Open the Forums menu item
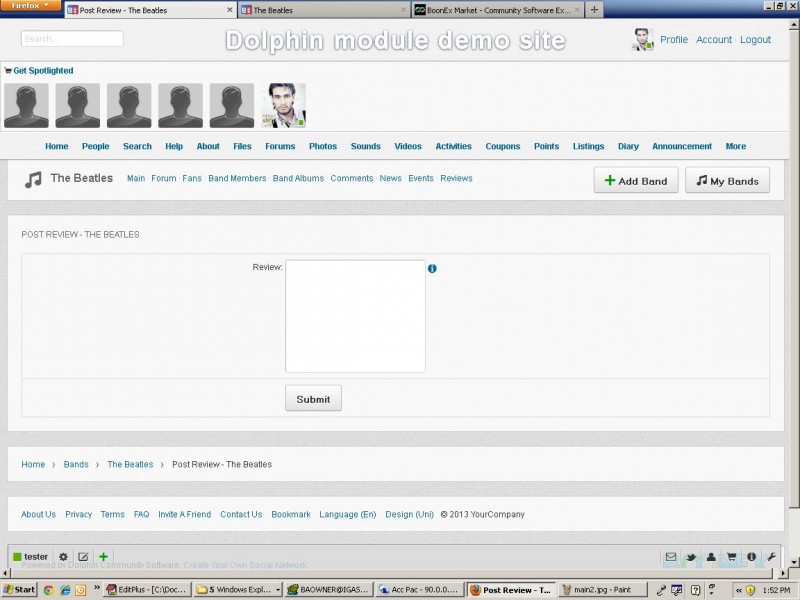 280,146
